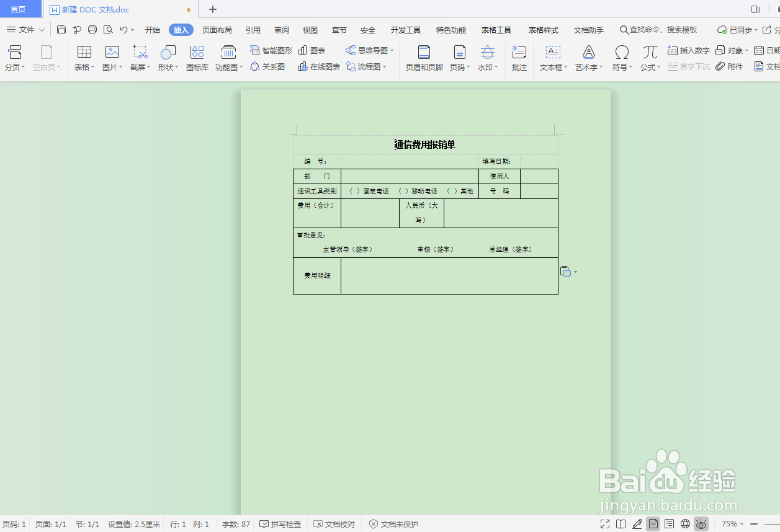This screenshot has height=532, width=780.
Task: Open the 文件 file menu
Action: coord(25,29)
